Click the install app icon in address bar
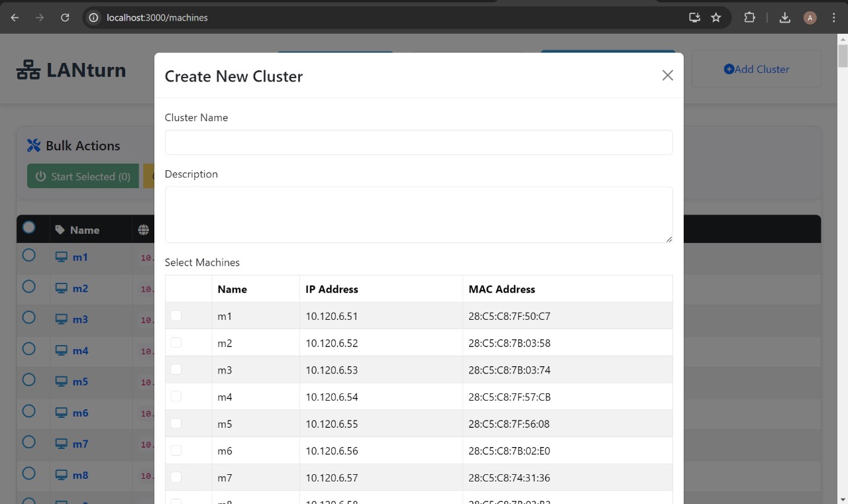 click(x=694, y=18)
